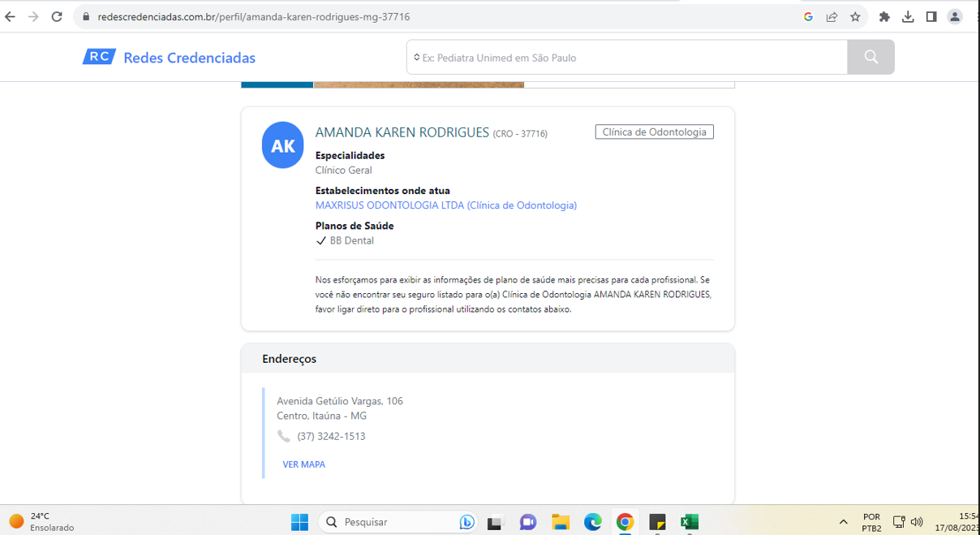Click Avenida Getúlio Vargas, 106 address
Image resolution: width=980 pixels, height=535 pixels.
[x=340, y=401]
